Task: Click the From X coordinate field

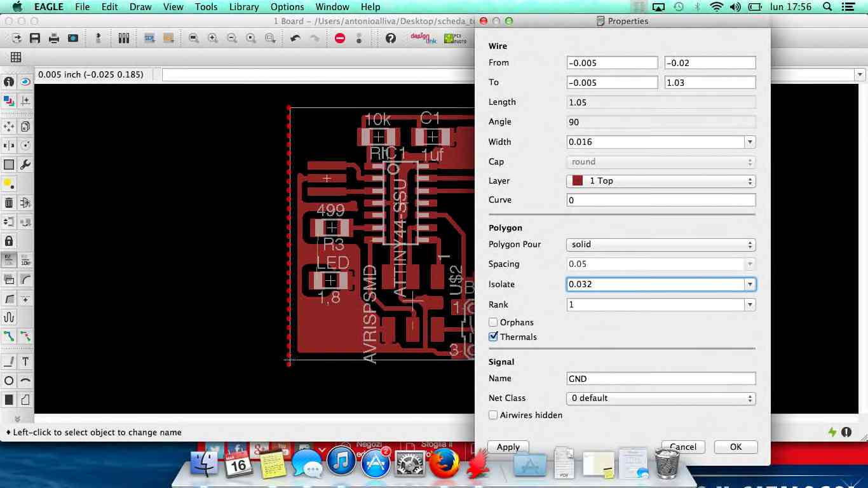Action: (612, 63)
